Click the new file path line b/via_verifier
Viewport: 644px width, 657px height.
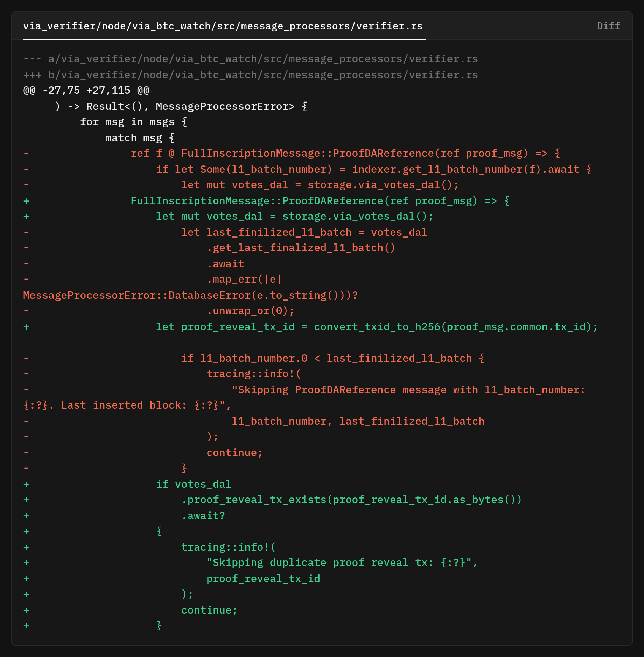point(251,75)
